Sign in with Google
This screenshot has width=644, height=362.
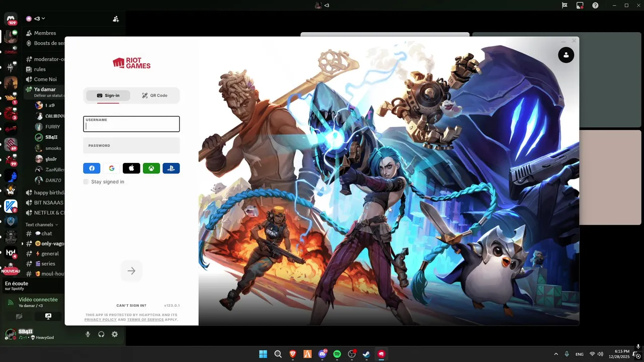pos(112,168)
